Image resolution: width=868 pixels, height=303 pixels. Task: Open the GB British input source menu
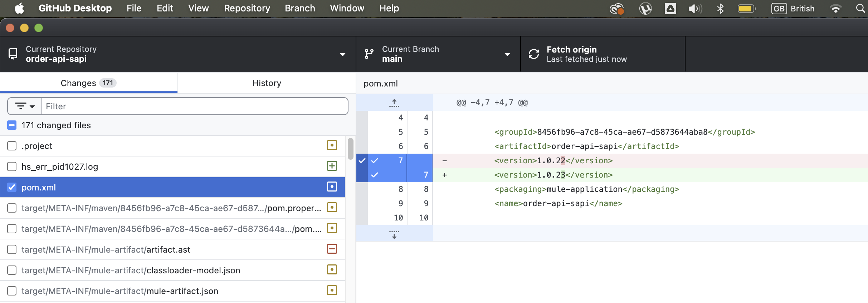tap(793, 9)
